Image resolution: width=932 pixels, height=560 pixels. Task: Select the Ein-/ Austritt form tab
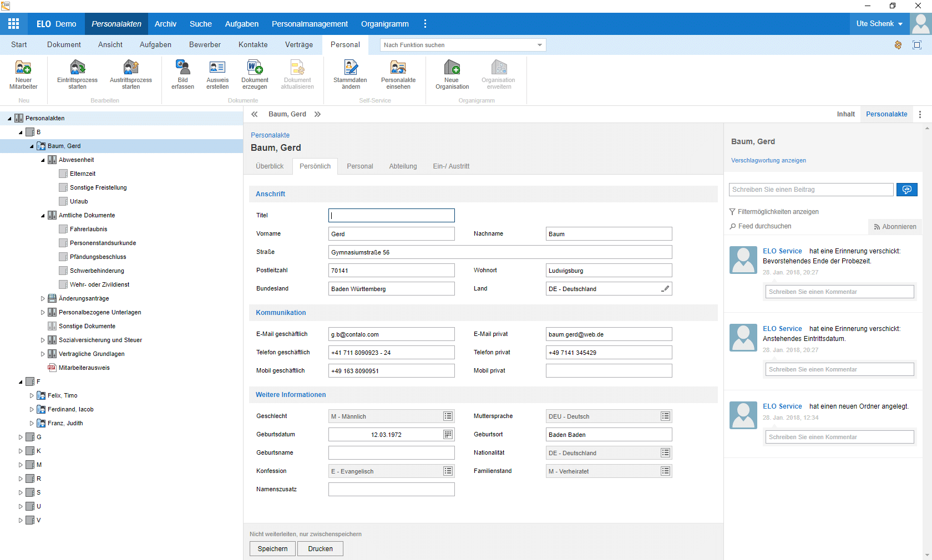click(451, 166)
